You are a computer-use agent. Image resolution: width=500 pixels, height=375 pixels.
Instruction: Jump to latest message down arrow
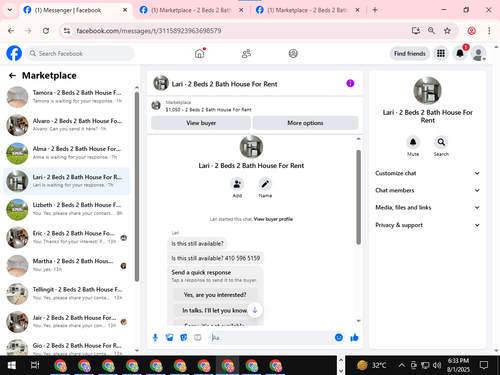pos(255,310)
